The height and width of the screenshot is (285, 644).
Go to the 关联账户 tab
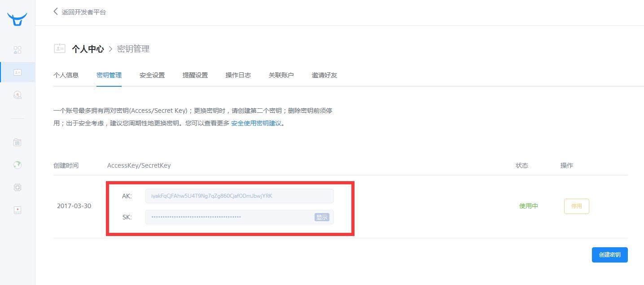(281, 75)
